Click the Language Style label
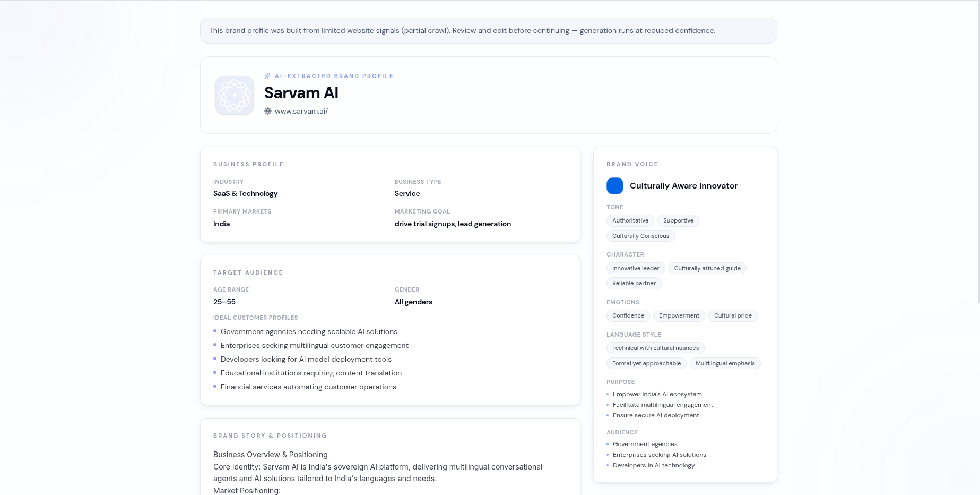Screen dimensions: 980x495 click(634, 335)
